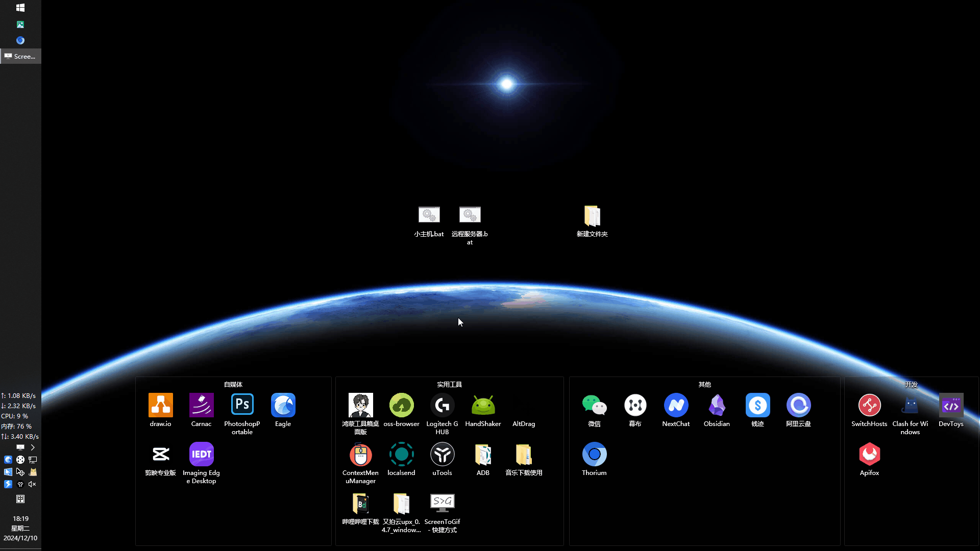Click the lightning bolt tray icon

[8, 484]
